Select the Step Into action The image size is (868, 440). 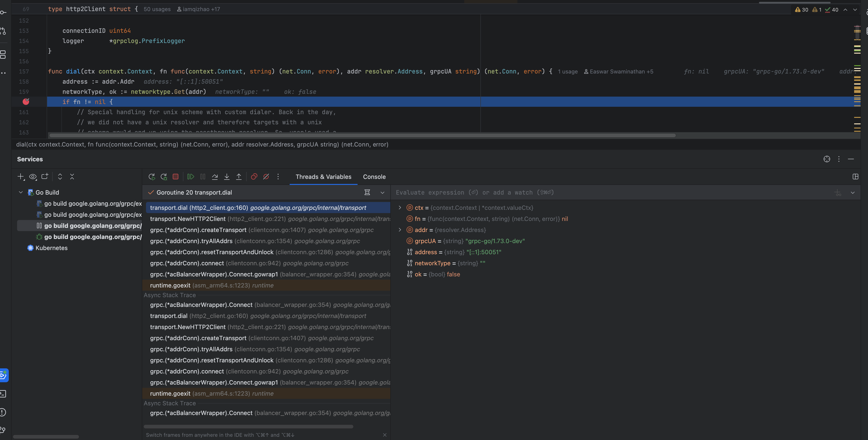pos(227,176)
